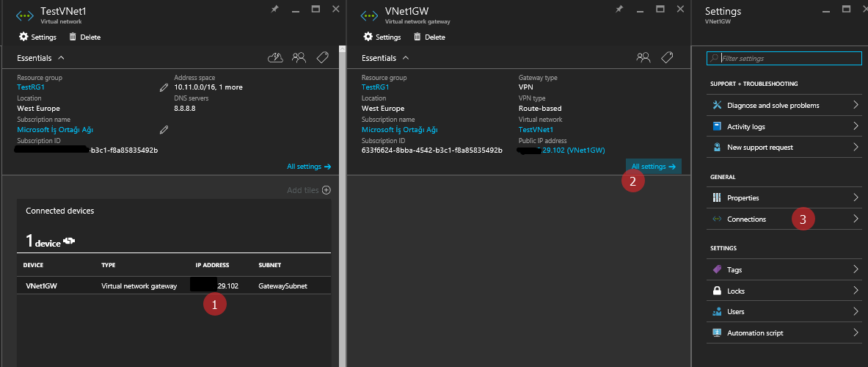Pin the TestVNet1 blade to dashboard
The width and height of the screenshot is (868, 367).
pyautogui.click(x=274, y=10)
